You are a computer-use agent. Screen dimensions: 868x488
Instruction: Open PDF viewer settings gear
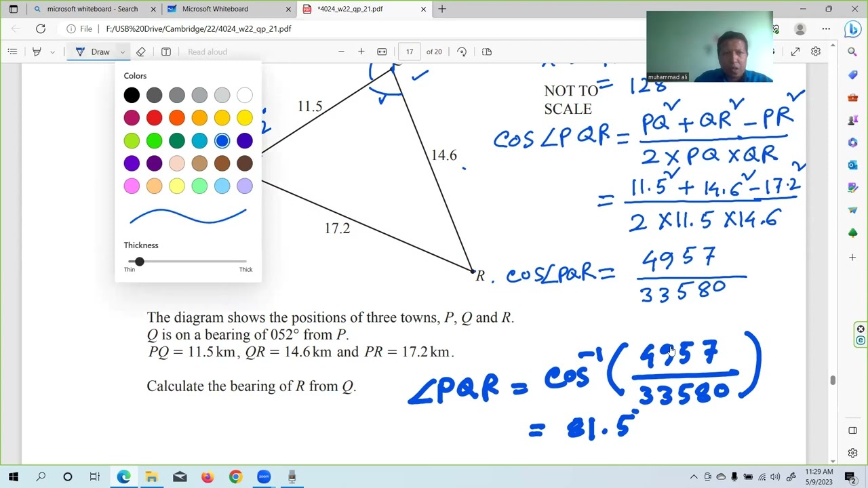point(816,52)
